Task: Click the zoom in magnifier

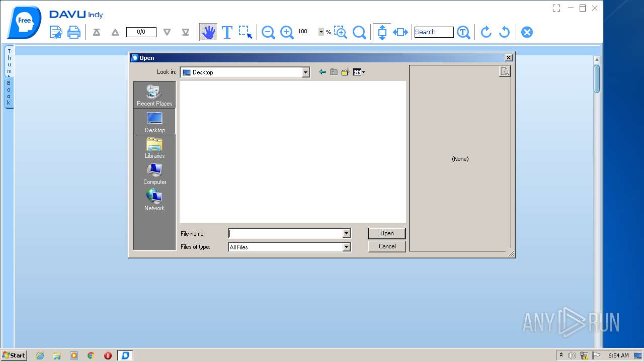Action: coord(287,32)
